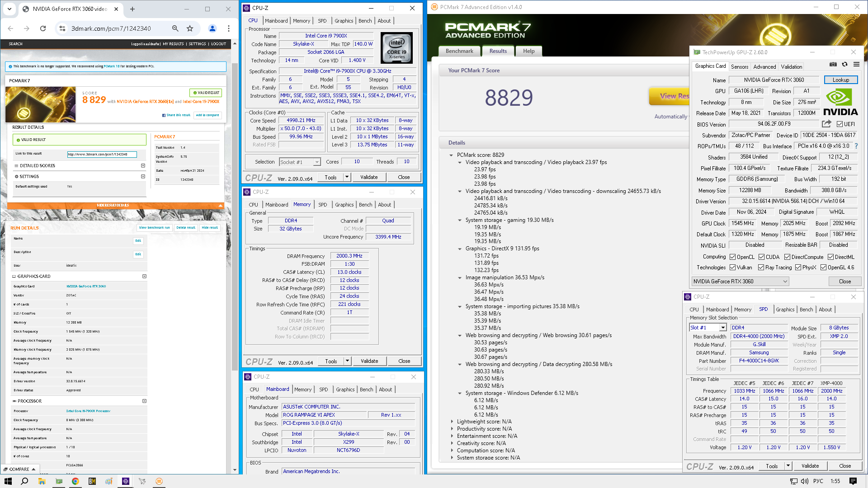The height and width of the screenshot is (488, 868).
Task: Collapse the Graphics - DirectX 9 node
Action: pos(460,249)
